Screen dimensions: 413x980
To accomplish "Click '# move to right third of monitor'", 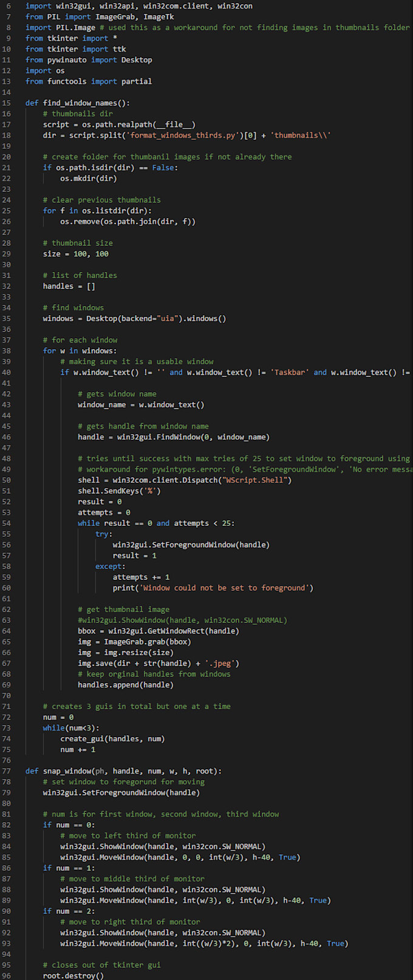I will 130,922.
